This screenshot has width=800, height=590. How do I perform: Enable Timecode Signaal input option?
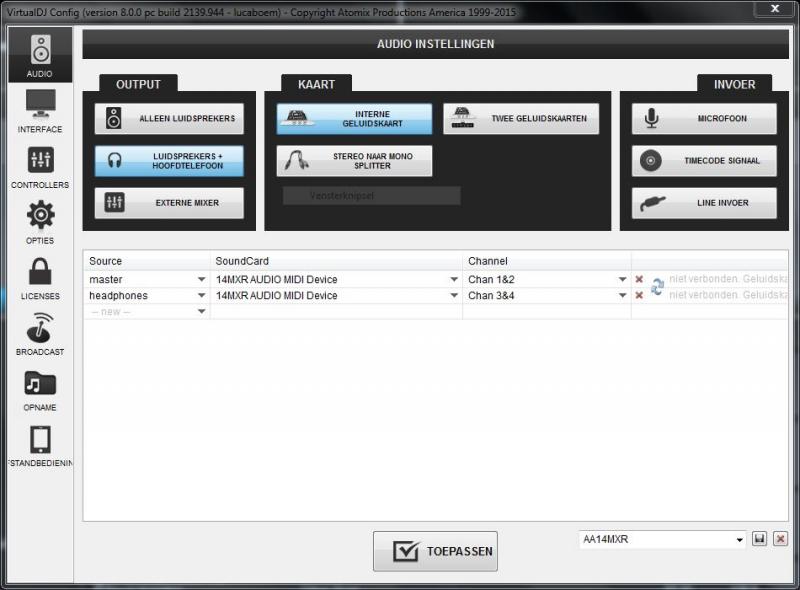704,161
